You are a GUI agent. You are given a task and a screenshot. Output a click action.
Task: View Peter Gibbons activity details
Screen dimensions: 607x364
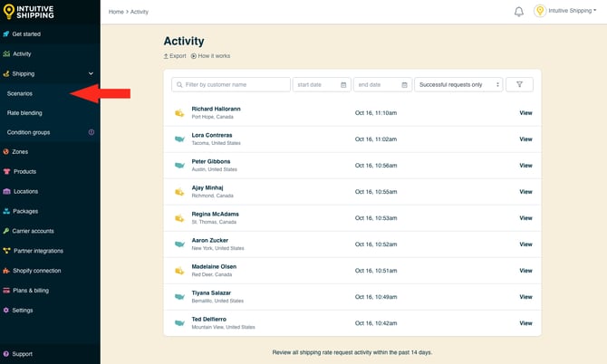[525, 166]
